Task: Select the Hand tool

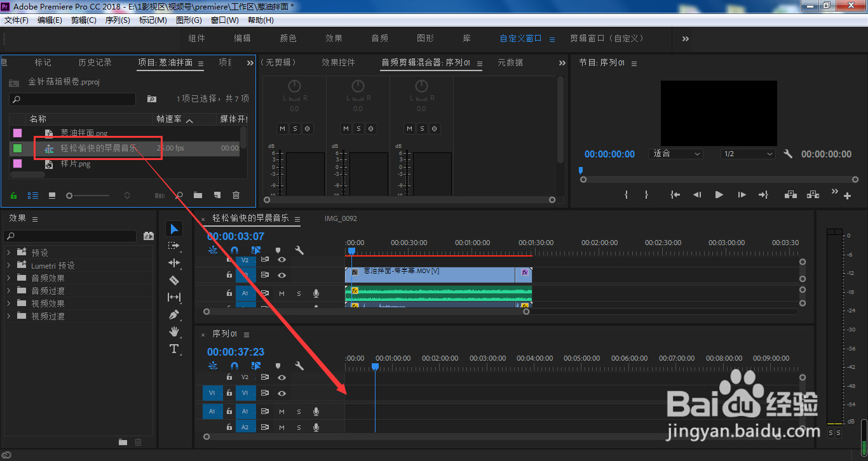Action: click(x=174, y=331)
